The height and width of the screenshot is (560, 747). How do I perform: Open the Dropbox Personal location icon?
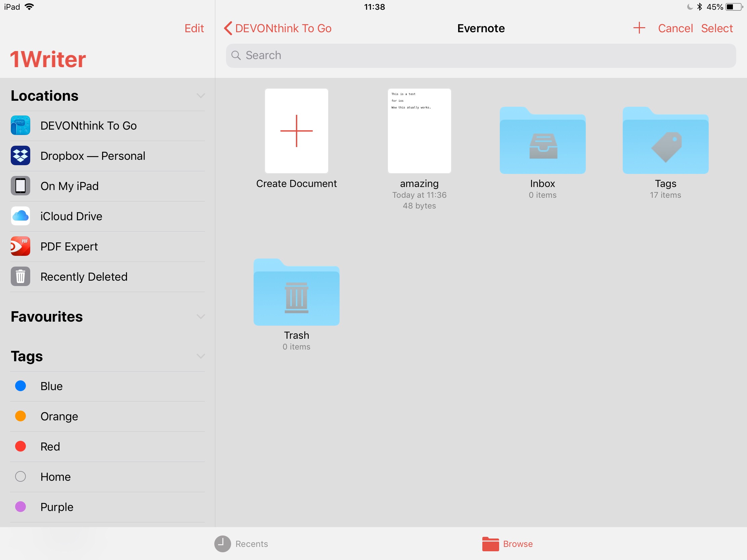[x=20, y=156]
